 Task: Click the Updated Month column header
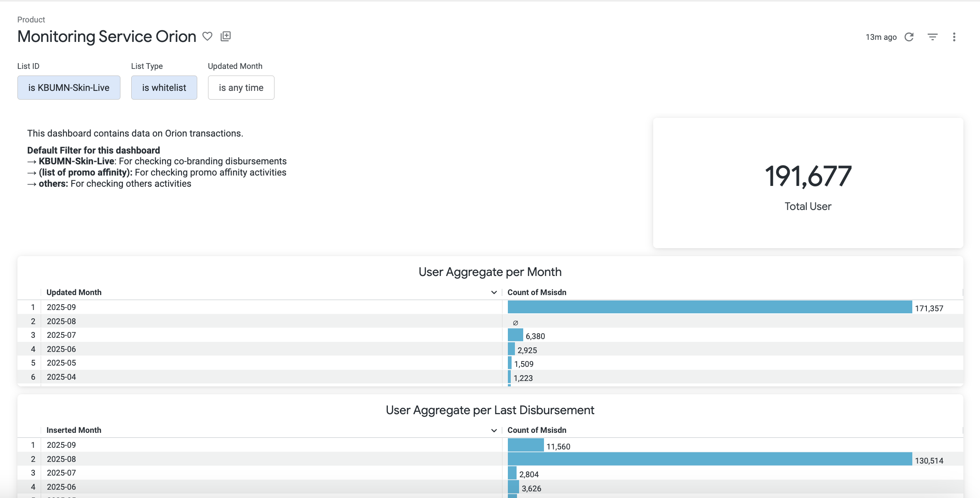(x=74, y=292)
